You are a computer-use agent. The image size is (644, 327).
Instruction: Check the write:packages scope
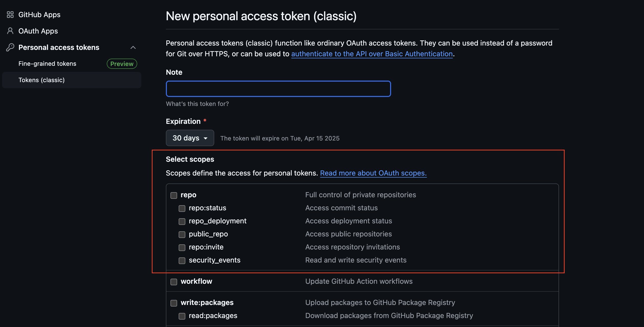point(174,303)
